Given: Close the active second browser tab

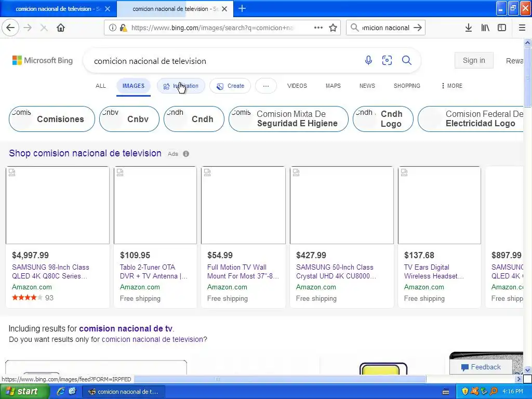Looking at the screenshot, I should pos(224,9).
